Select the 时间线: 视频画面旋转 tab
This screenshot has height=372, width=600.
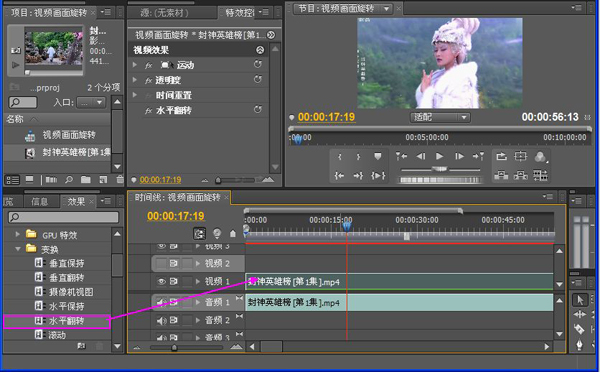click(x=178, y=197)
